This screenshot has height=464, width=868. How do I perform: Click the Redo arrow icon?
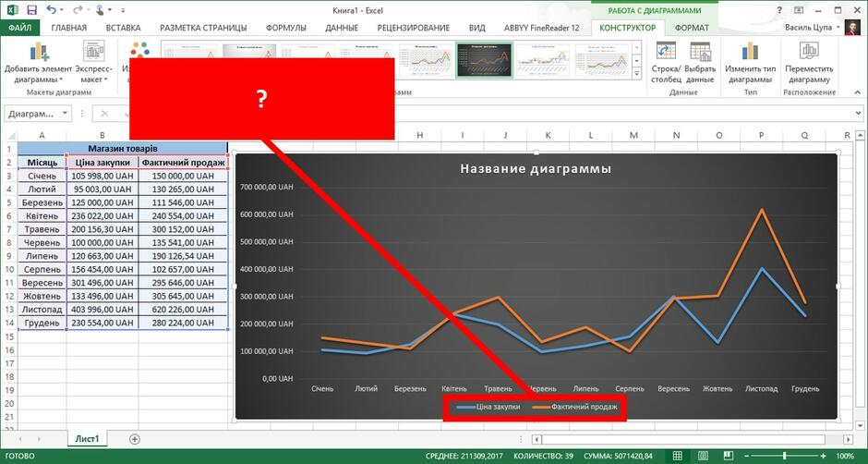point(77,10)
